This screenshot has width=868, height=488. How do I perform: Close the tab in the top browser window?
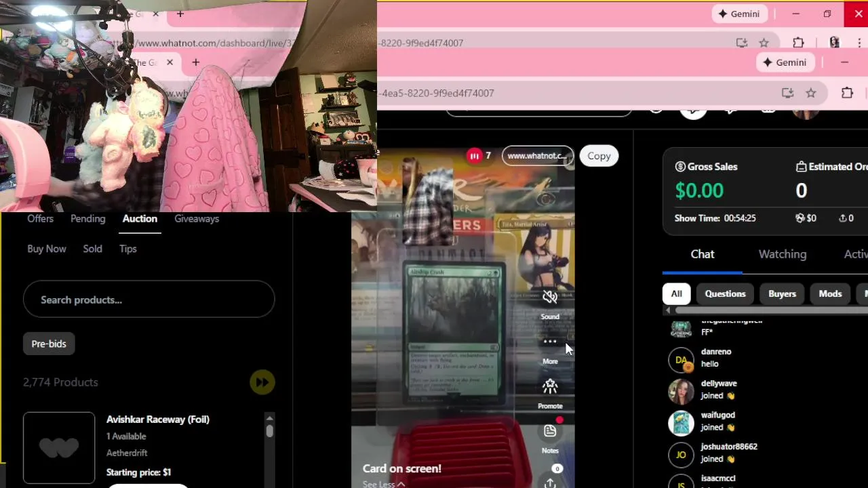pyautogui.click(x=157, y=14)
